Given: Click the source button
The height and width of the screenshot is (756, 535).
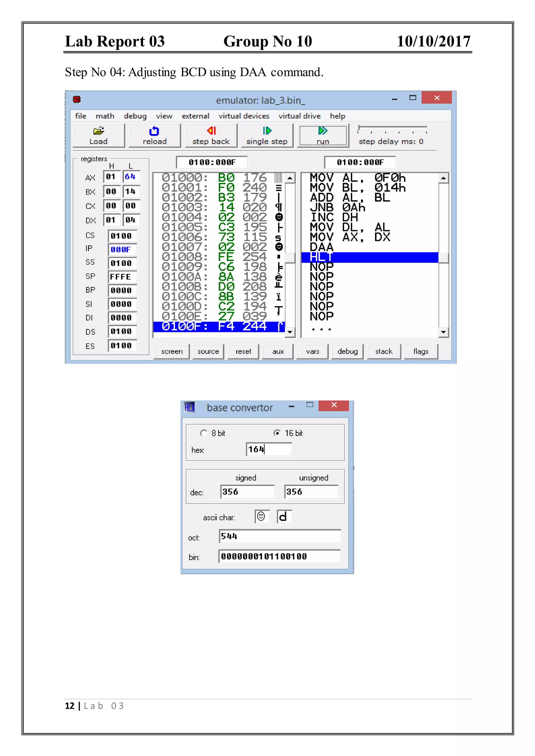Looking at the screenshot, I should (208, 351).
